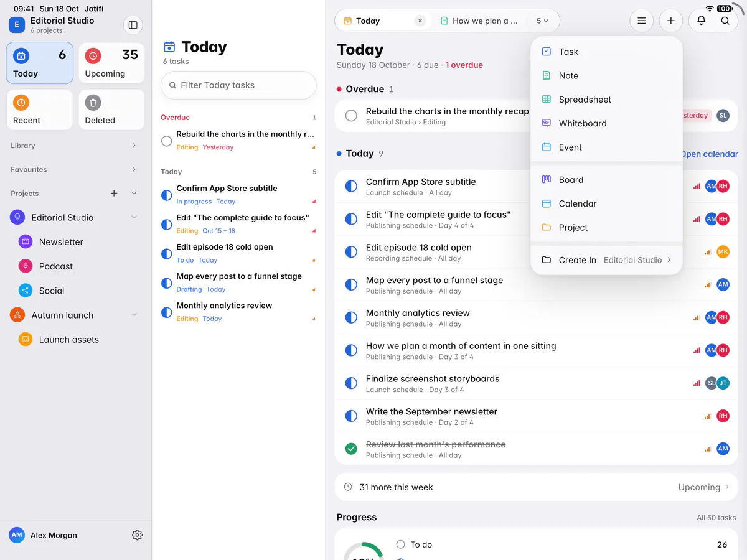747x560 pixels.
Task: Open the Recent clock card
Action: tap(40, 110)
